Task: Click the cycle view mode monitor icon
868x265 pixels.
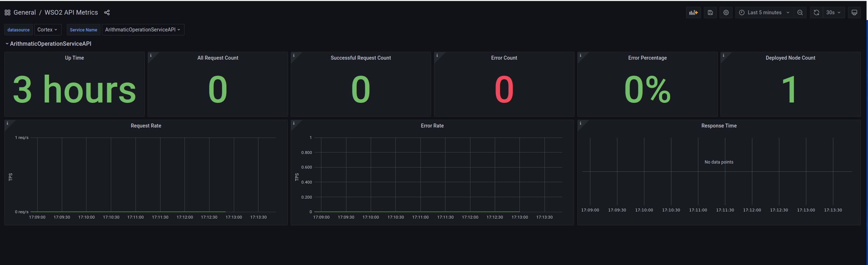Action: 854,12
